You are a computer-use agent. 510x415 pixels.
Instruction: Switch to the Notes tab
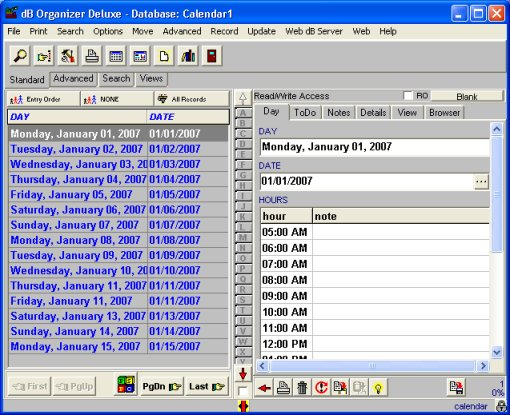[339, 113]
